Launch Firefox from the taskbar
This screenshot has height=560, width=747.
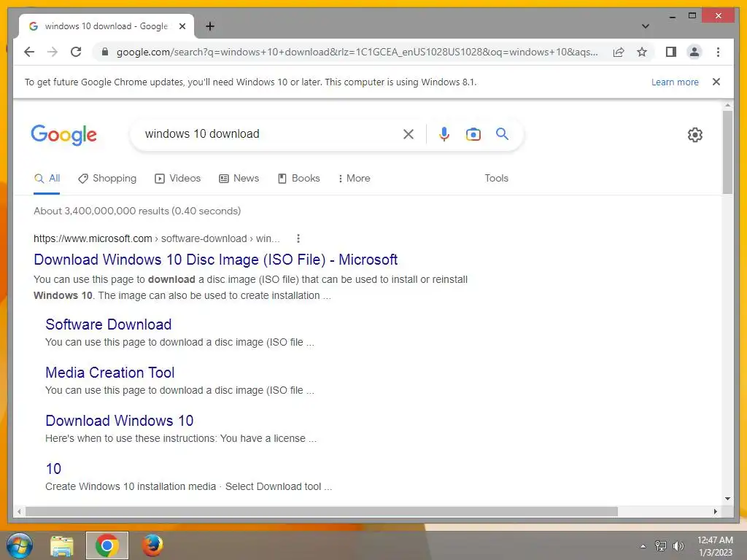(152, 545)
